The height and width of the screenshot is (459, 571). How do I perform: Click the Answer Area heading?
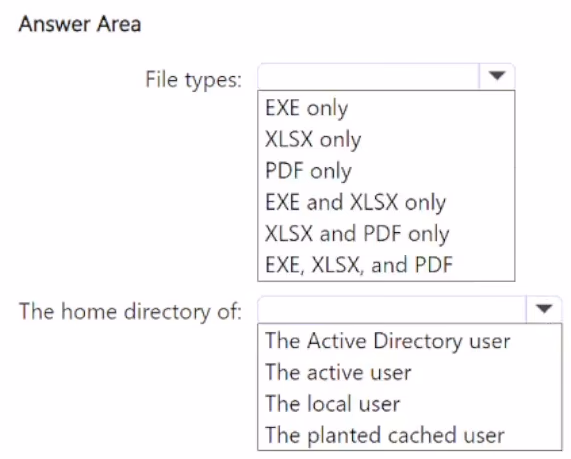point(80,24)
